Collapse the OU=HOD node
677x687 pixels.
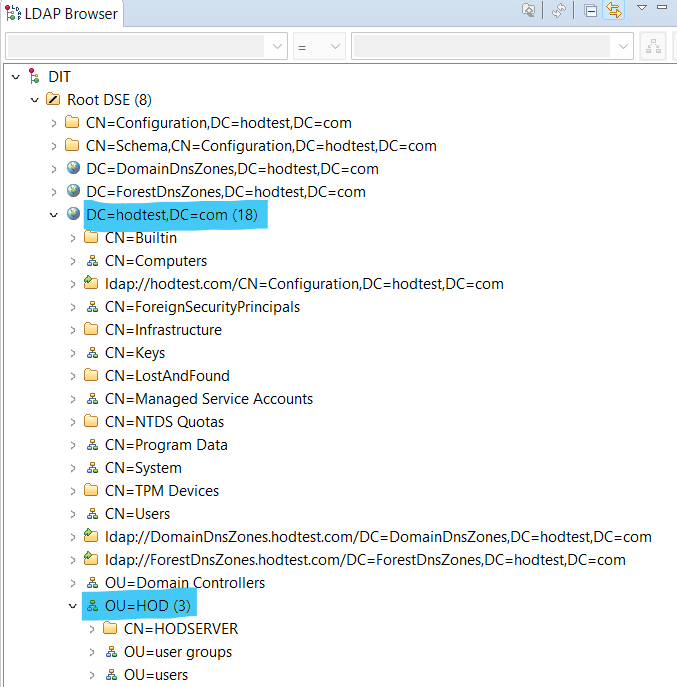[x=73, y=606]
